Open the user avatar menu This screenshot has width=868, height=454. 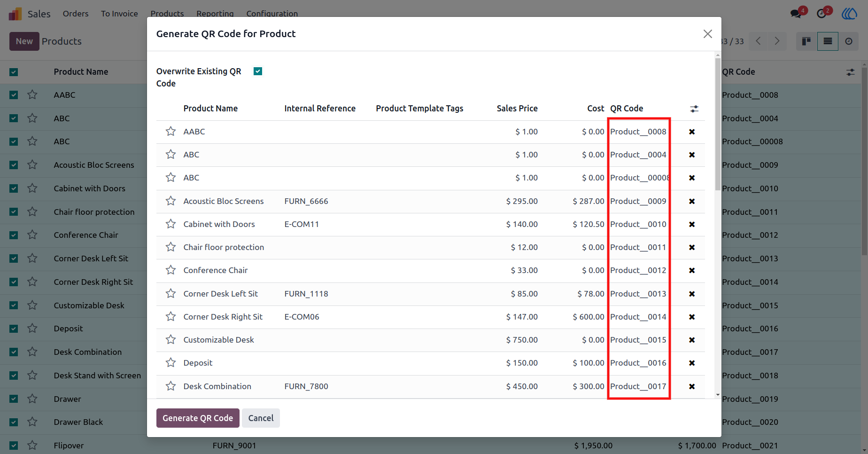(849, 14)
